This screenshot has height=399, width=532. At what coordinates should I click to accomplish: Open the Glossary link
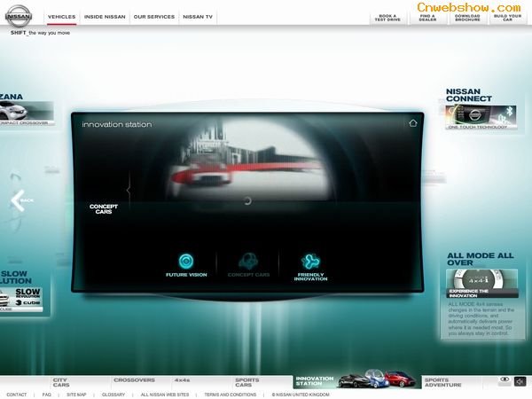tap(113, 395)
